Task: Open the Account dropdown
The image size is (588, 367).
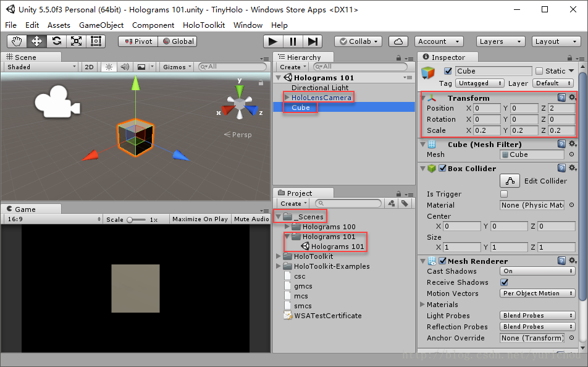Action: tap(439, 41)
